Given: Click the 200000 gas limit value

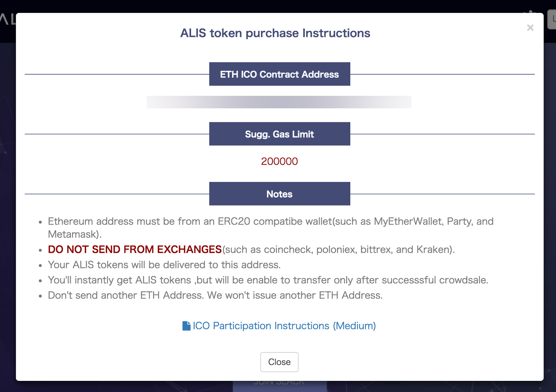Looking at the screenshot, I should click(279, 161).
